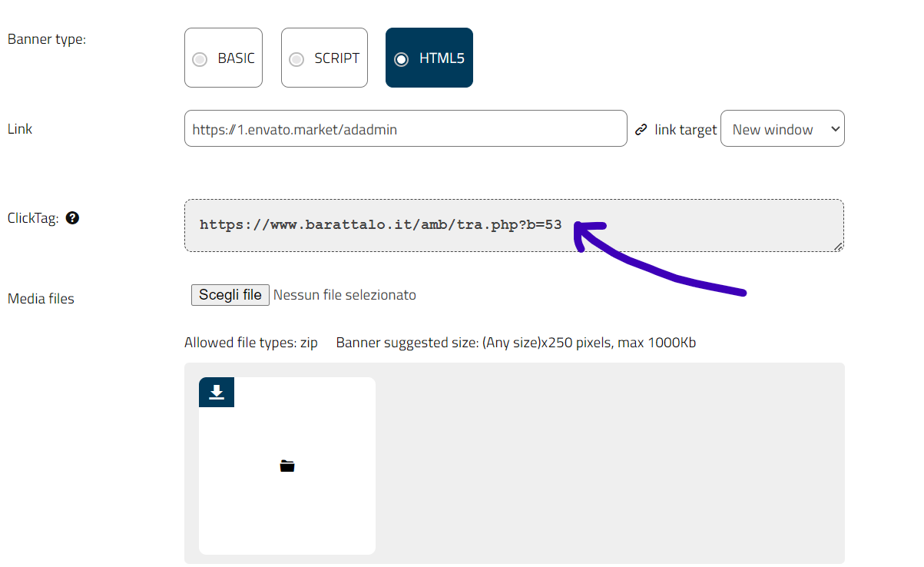Click the chain link icon beside link target

[641, 130]
